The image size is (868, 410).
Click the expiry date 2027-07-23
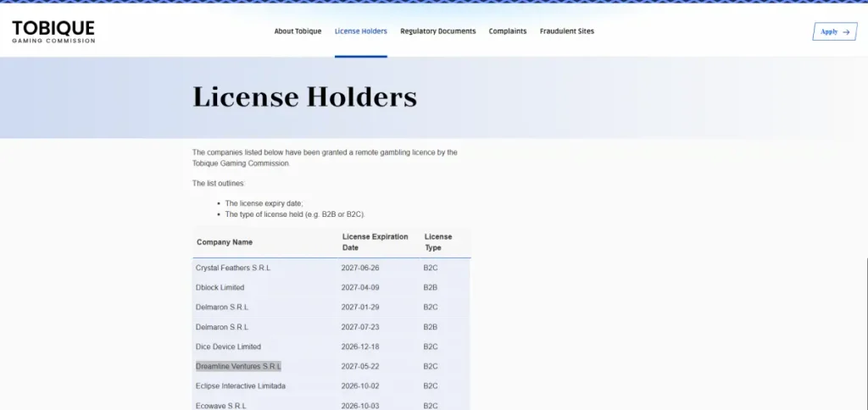(360, 327)
